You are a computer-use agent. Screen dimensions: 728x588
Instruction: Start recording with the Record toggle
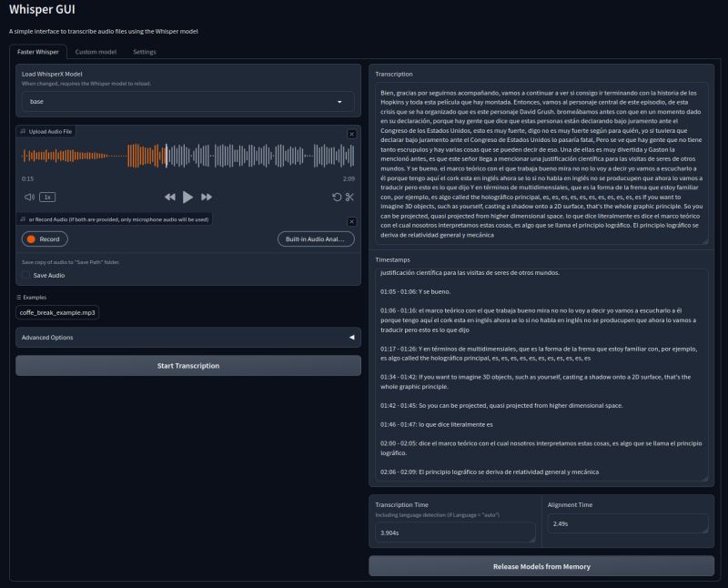(44, 238)
